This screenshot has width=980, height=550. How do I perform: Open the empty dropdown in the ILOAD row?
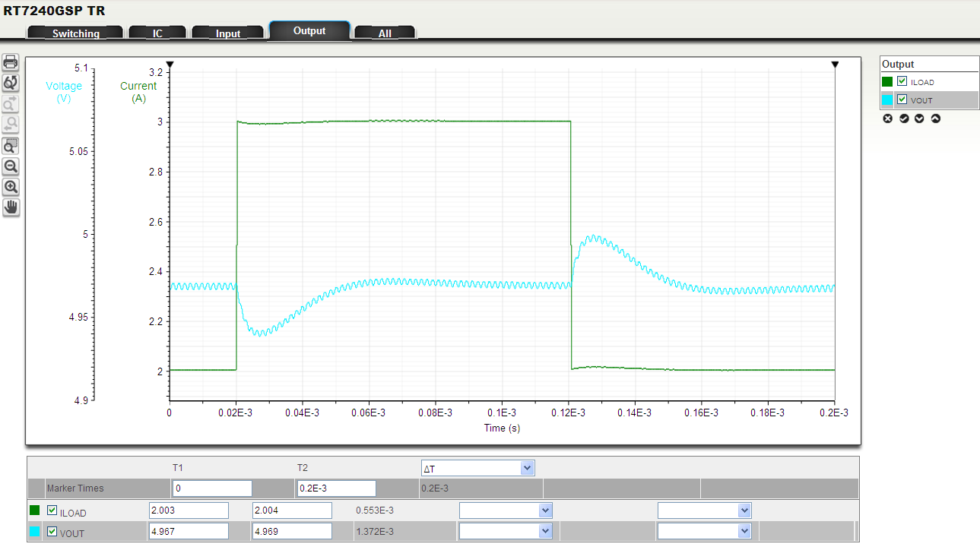coord(506,510)
